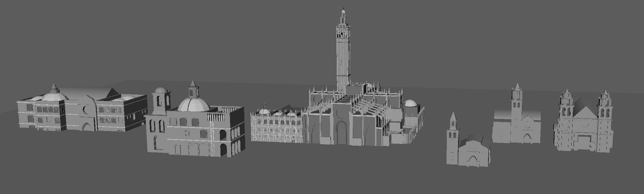Select the cathedral's arched front portal
Screen dimensions: 644x194
tap(341, 132)
